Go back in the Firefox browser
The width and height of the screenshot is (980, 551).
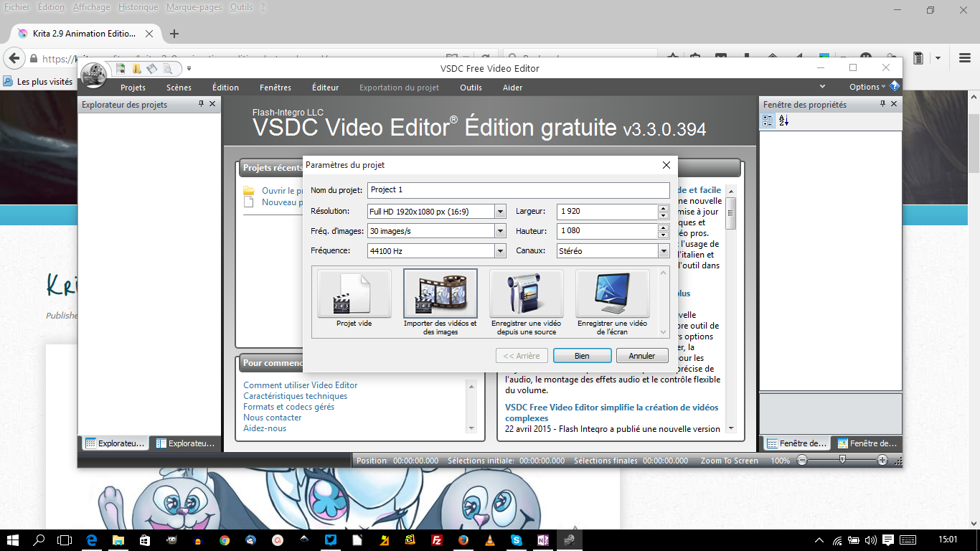click(14, 58)
